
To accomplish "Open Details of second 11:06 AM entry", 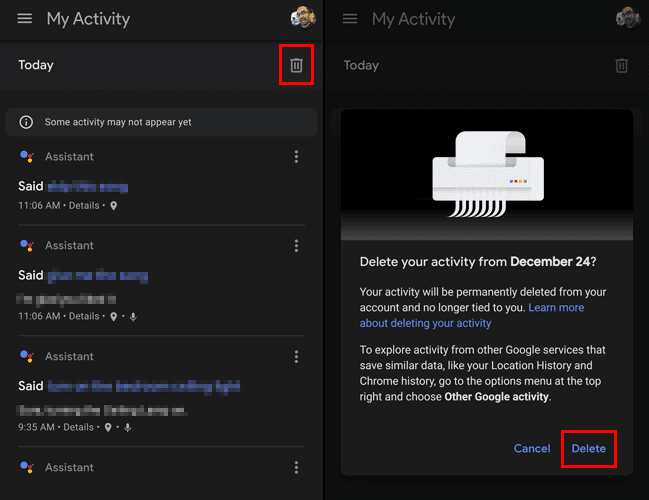I will (84, 316).
